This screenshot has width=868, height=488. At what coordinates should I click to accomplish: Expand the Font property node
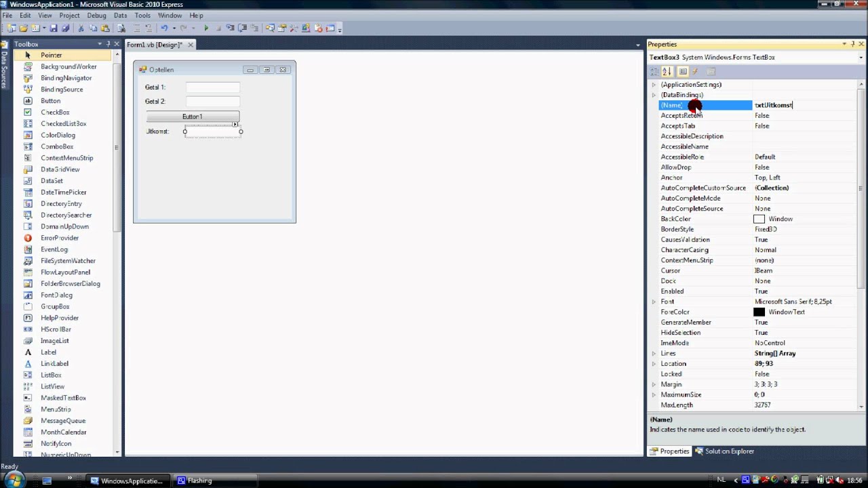[x=654, y=302]
